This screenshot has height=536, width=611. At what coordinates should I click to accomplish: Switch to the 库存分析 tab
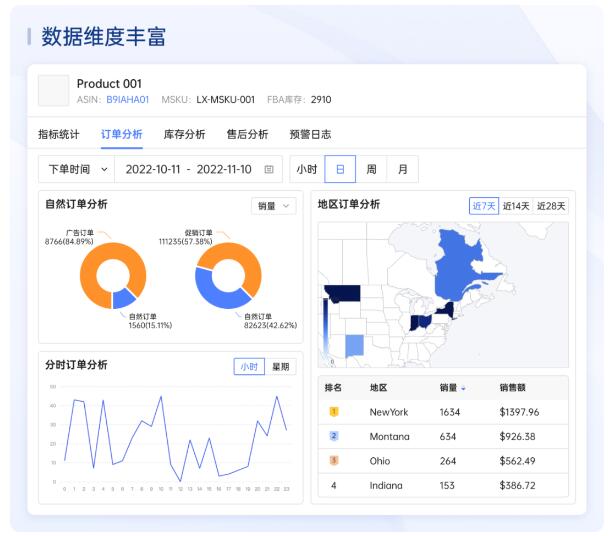(x=184, y=134)
